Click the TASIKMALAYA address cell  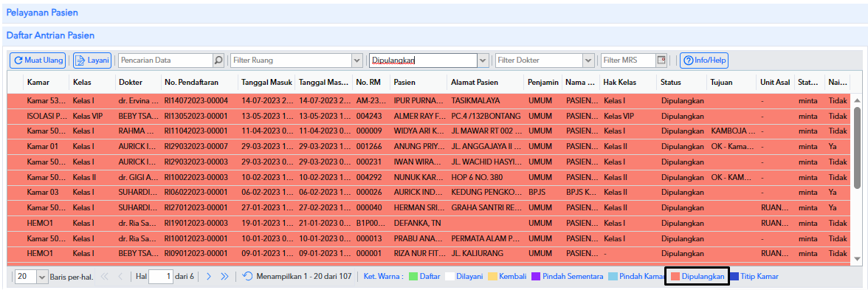(475, 101)
